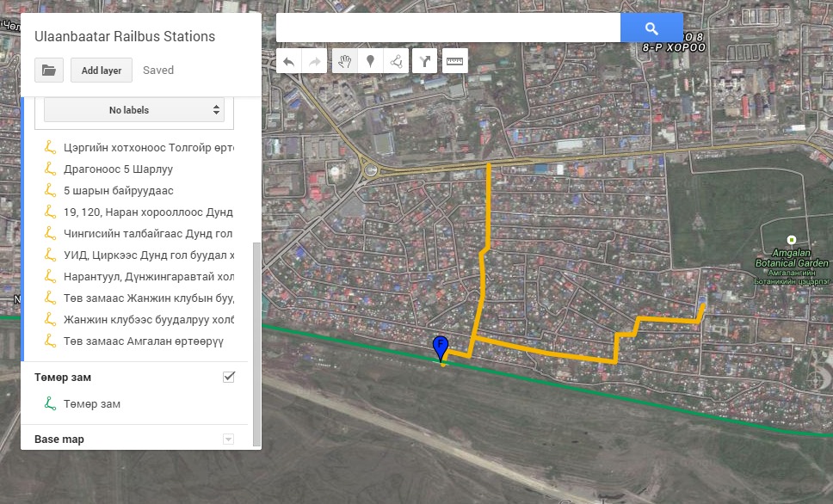This screenshot has height=504, width=833.
Task: Click the blue F marker on the map
Action: (x=441, y=348)
